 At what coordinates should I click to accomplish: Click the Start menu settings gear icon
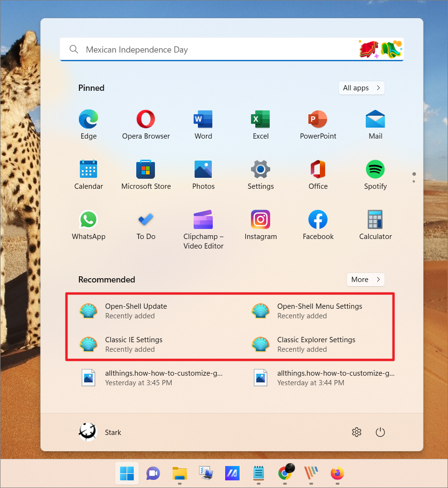click(357, 432)
